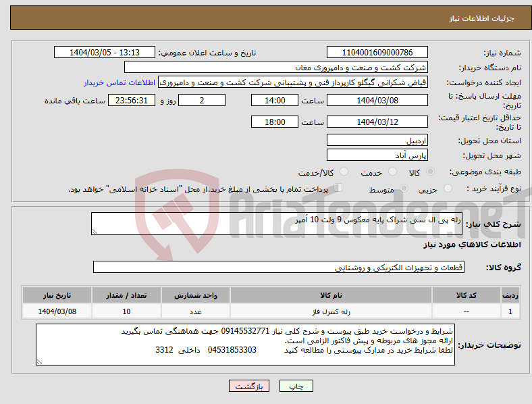
Task: Click the resize handle of description textarea
Action: (x=95, y=232)
